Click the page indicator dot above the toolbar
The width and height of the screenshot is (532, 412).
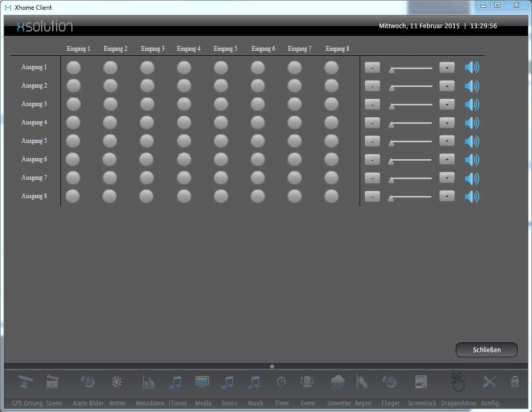point(272,366)
